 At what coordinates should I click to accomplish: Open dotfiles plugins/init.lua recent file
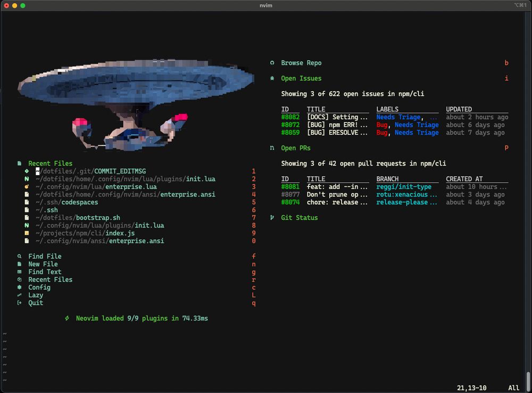[x=126, y=179]
